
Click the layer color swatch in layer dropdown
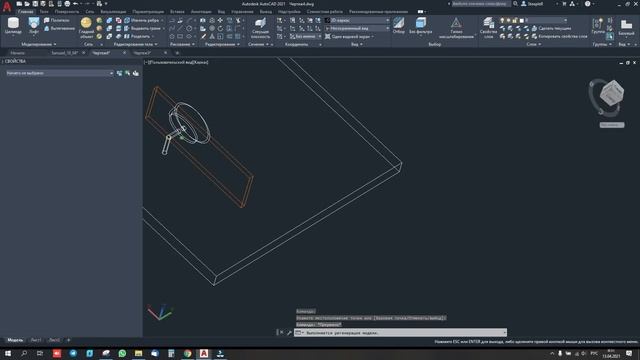coord(521,20)
